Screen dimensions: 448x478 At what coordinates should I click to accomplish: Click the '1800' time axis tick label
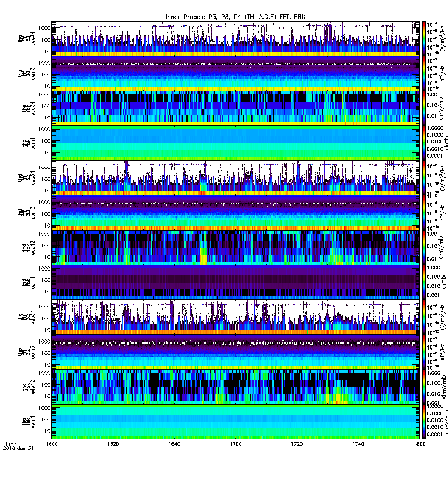click(419, 444)
